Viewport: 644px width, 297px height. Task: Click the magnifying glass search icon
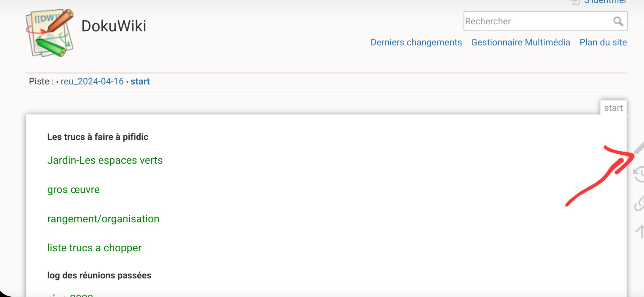[618, 21]
